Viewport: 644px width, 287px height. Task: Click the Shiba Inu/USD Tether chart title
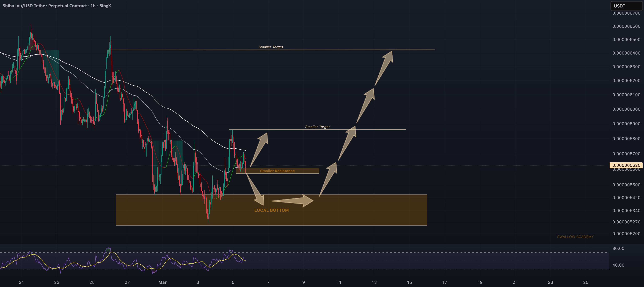click(x=57, y=6)
